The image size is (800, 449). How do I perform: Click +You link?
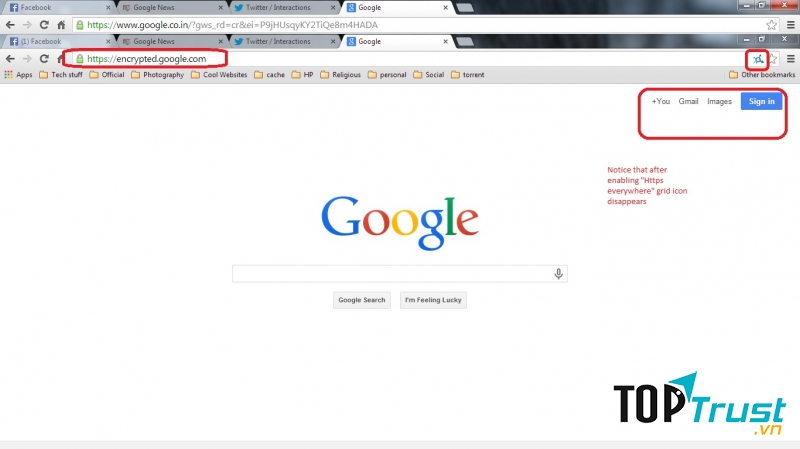click(x=661, y=101)
